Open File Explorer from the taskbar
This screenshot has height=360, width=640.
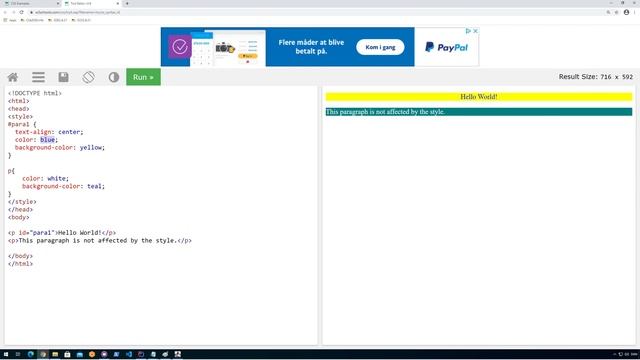(55, 354)
